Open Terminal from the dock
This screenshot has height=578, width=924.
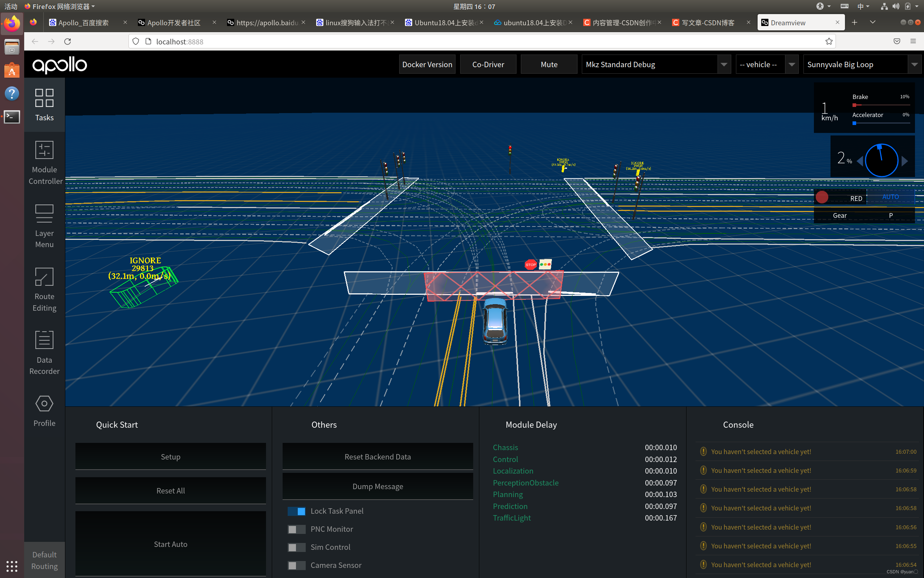tap(12, 117)
